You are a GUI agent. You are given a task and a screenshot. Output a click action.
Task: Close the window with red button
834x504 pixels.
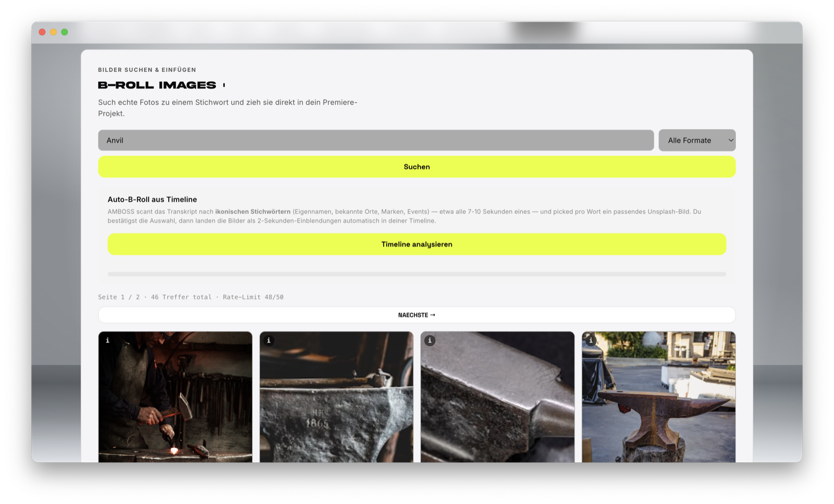[42, 32]
